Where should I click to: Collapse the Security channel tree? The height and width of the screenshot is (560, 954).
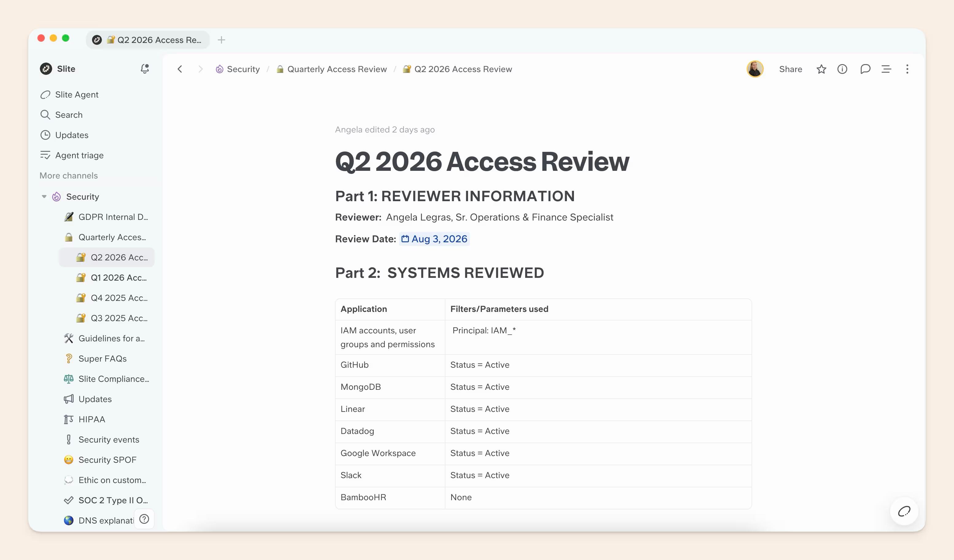pos(44,196)
